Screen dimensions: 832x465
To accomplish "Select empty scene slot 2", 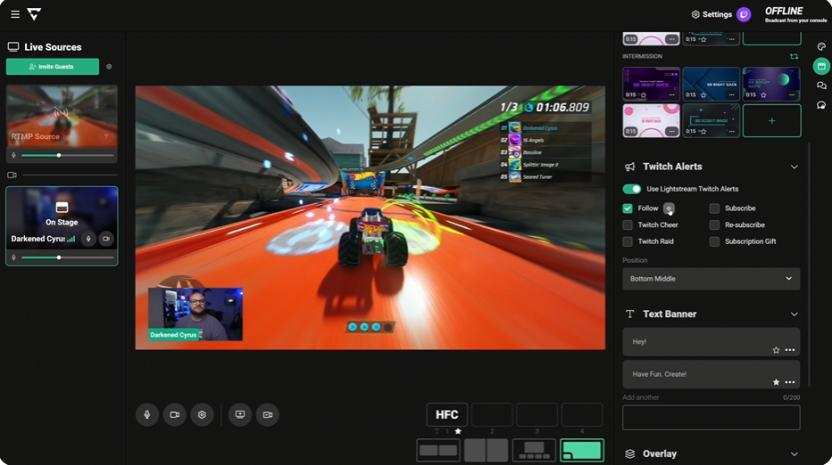I will pyautogui.click(x=492, y=415).
